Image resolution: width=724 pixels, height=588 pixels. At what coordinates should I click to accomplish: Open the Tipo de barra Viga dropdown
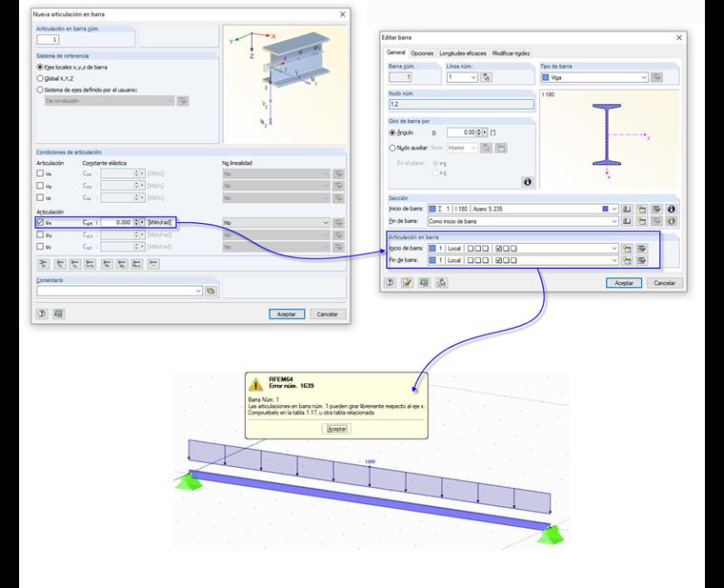coord(644,77)
